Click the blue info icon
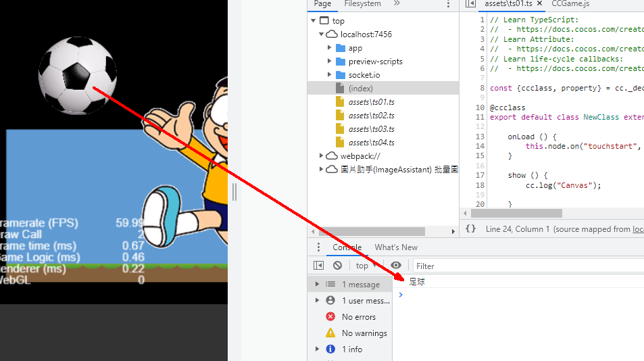 (x=330, y=349)
